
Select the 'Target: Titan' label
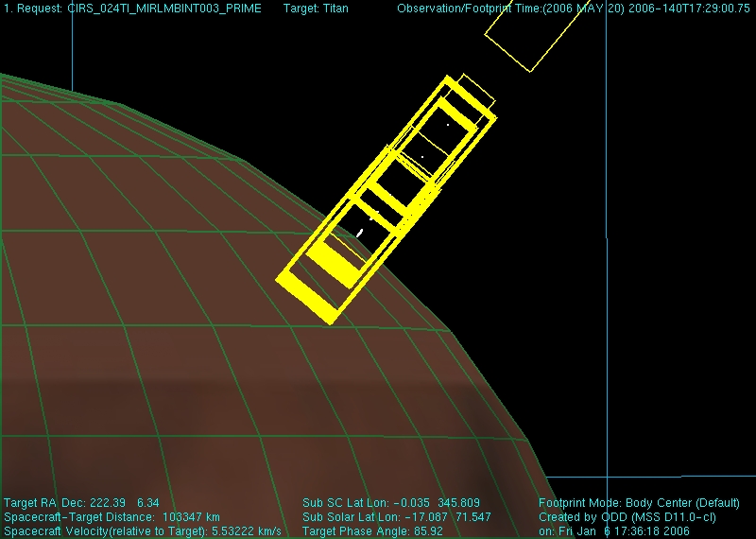coord(316,9)
